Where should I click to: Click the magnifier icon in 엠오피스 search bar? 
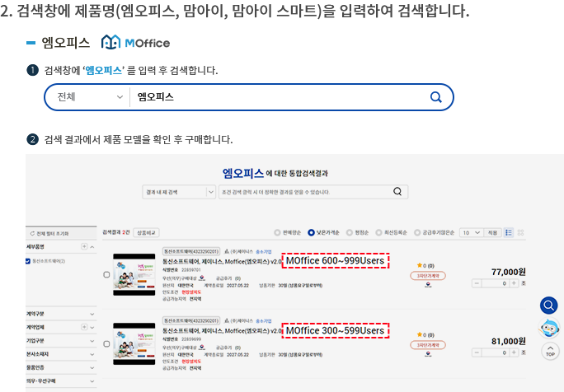[x=436, y=97]
